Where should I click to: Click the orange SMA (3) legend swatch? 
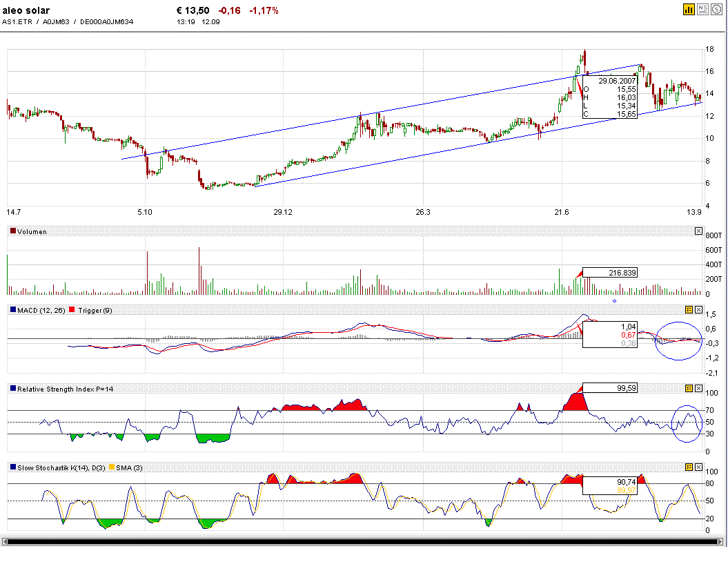[x=112, y=468]
